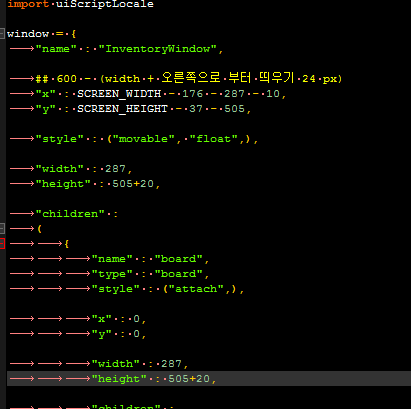Place cursor on the 'window' variable name

tap(28, 34)
